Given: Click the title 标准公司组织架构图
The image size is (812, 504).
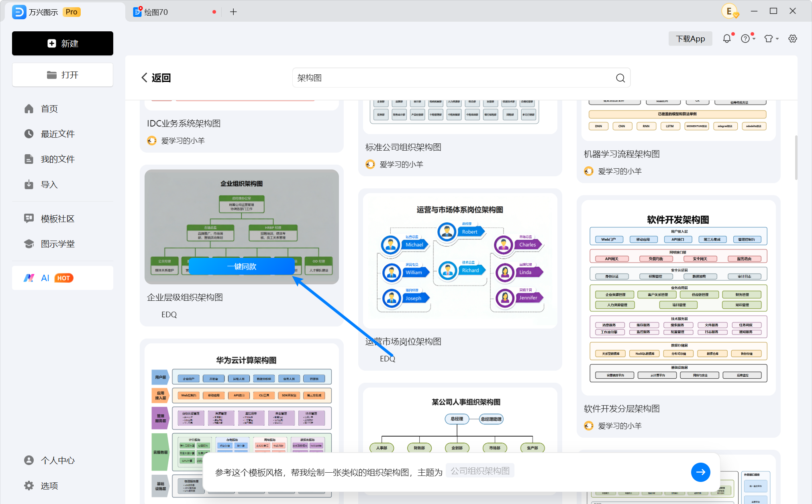Looking at the screenshot, I should pos(403,147).
